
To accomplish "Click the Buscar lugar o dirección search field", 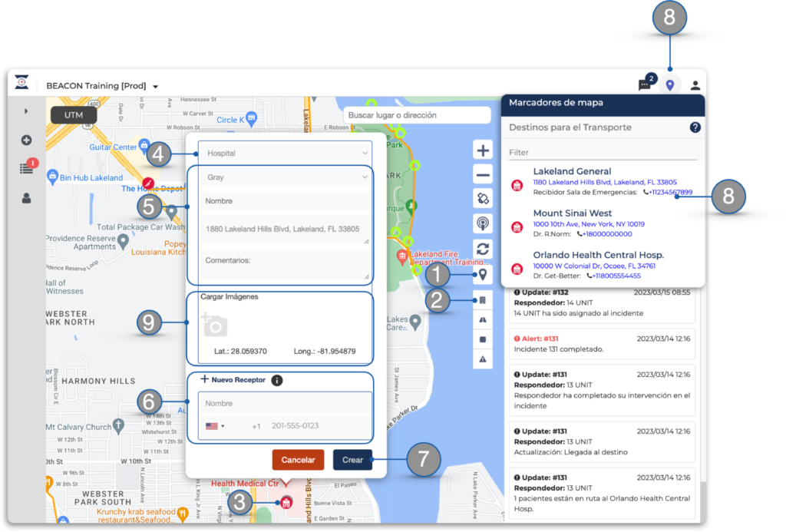I will (417, 115).
